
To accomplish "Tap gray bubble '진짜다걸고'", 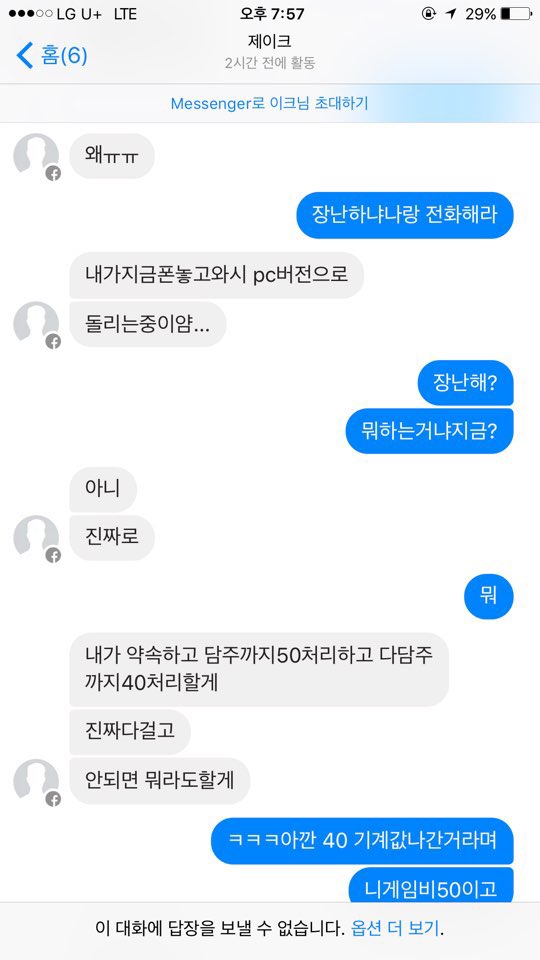I will point(130,732).
